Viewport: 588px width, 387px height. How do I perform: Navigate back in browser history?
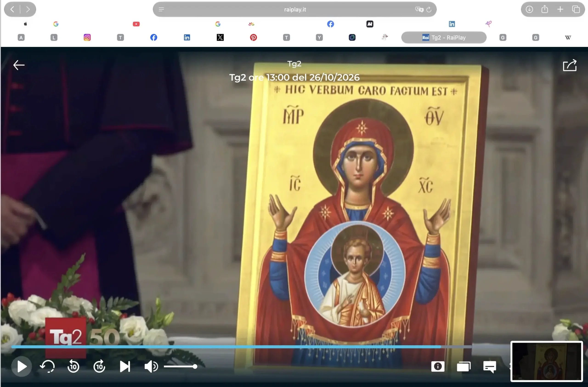click(12, 9)
